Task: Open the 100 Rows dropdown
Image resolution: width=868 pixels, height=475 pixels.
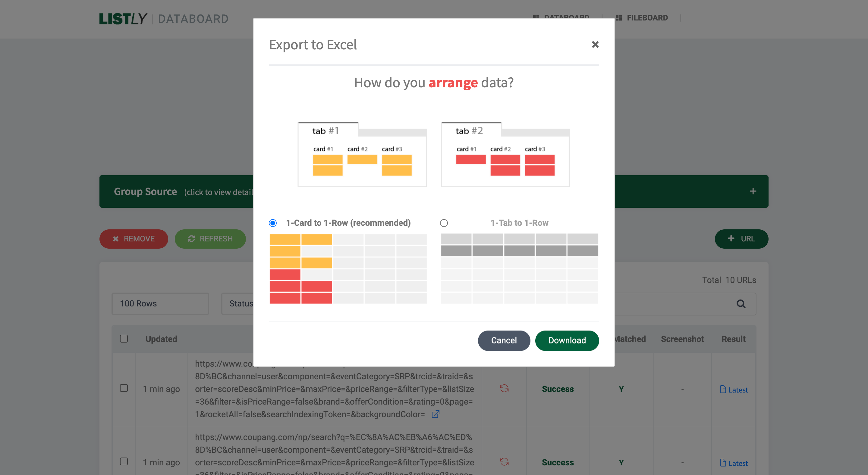Action: [x=160, y=304]
